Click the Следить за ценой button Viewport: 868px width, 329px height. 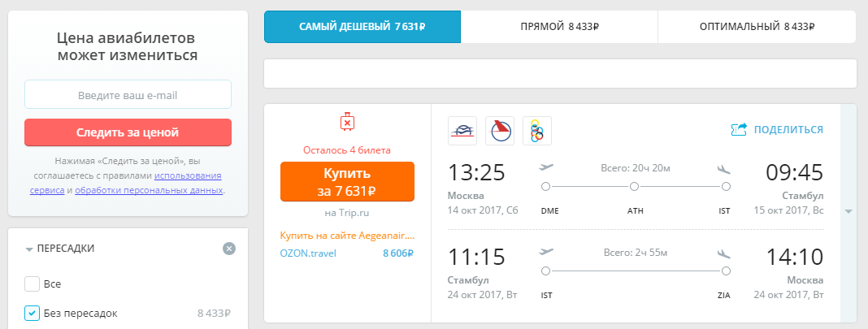128,132
